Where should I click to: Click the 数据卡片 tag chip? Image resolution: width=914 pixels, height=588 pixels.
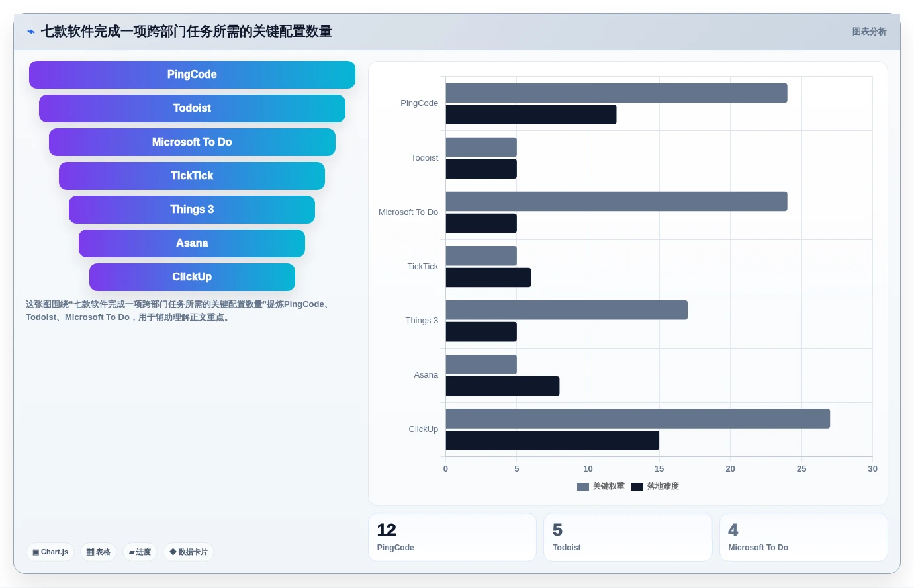point(189,552)
